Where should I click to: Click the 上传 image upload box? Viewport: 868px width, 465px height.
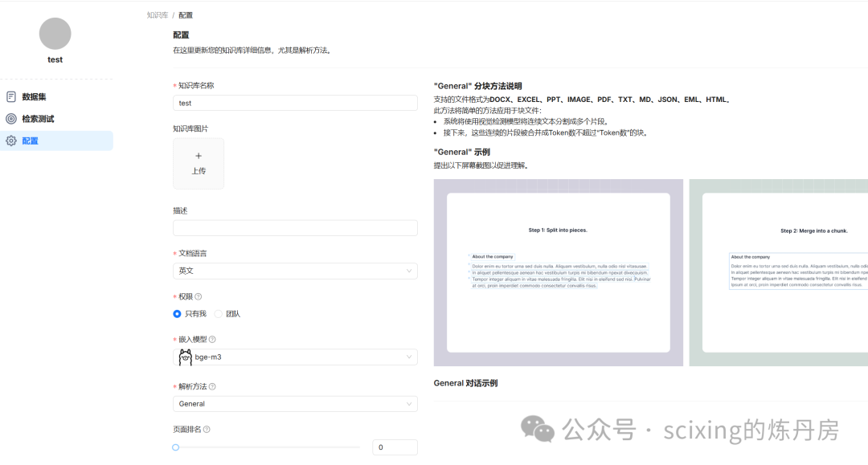[x=199, y=164]
